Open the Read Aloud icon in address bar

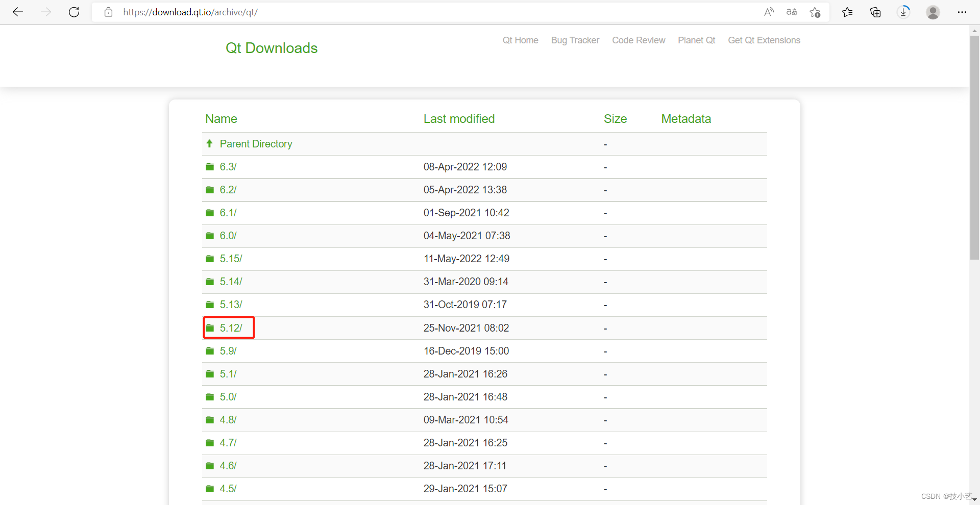pyautogui.click(x=769, y=12)
